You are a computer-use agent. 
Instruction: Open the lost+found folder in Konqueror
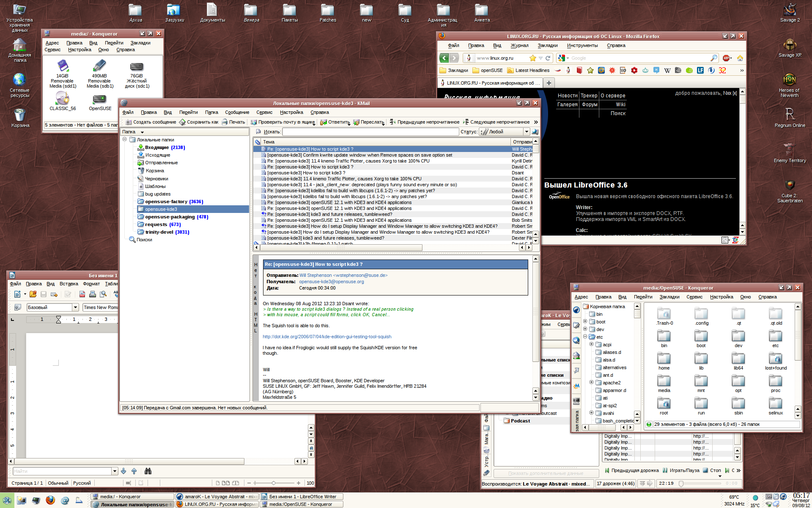pyautogui.click(x=776, y=362)
